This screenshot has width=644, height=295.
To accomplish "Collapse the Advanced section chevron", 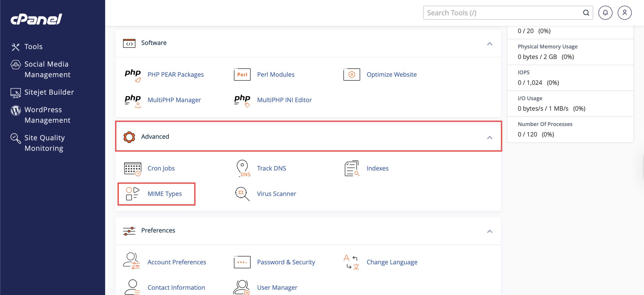I will coord(489,137).
